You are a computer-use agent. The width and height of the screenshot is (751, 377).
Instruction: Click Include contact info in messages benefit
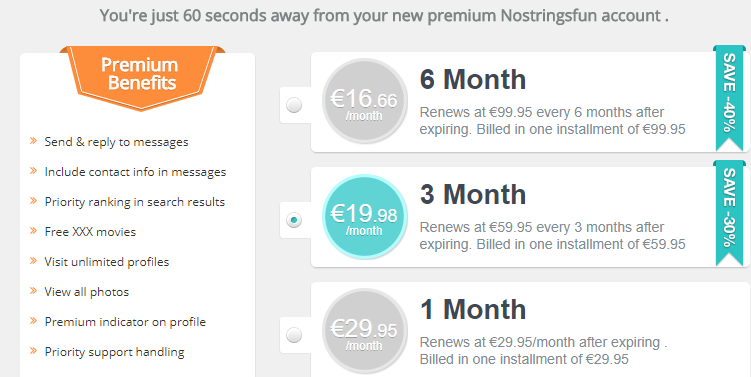tap(135, 172)
